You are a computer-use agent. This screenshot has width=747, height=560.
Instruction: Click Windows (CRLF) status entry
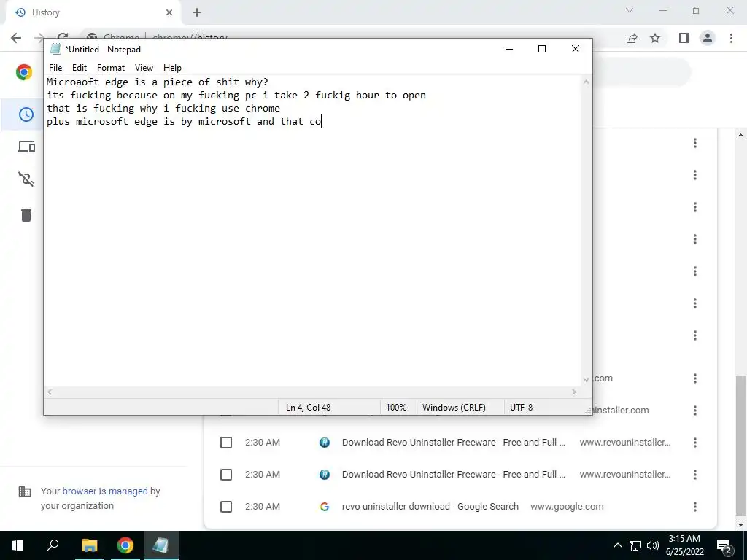(x=454, y=408)
